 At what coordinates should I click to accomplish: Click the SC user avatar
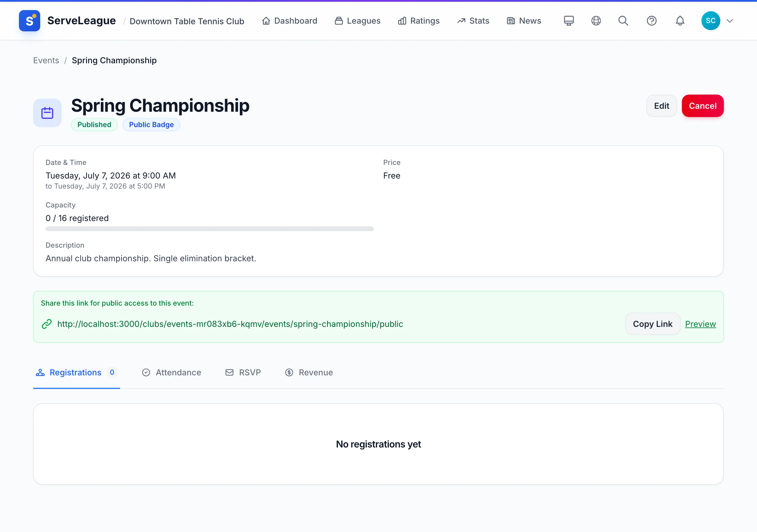point(711,21)
